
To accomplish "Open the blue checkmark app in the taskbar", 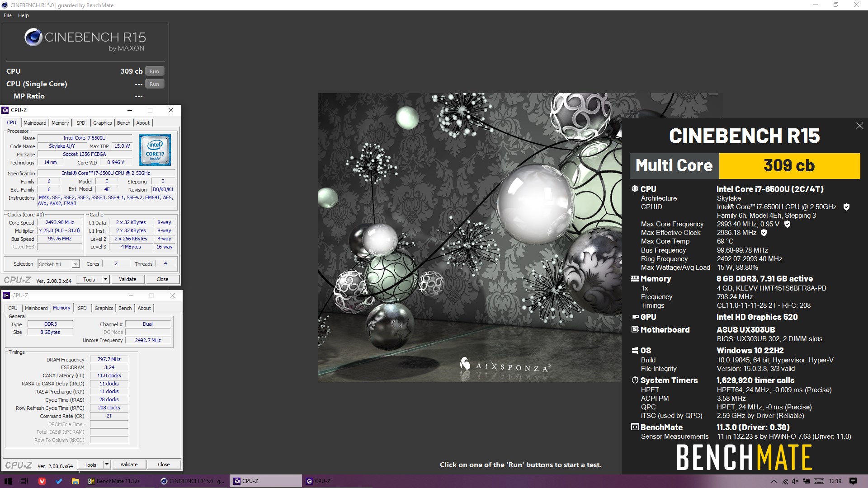I will pyautogui.click(x=59, y=481).
